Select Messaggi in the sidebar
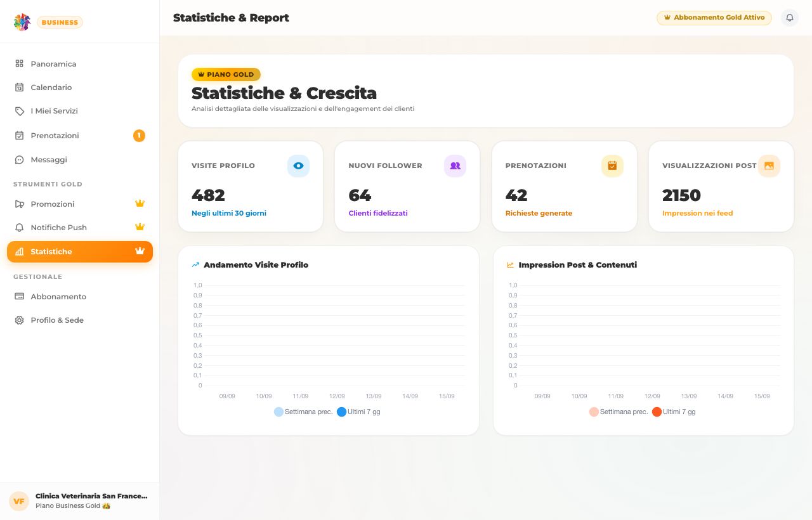The height and width of the screenshot is (520, 812). [80, 160]
